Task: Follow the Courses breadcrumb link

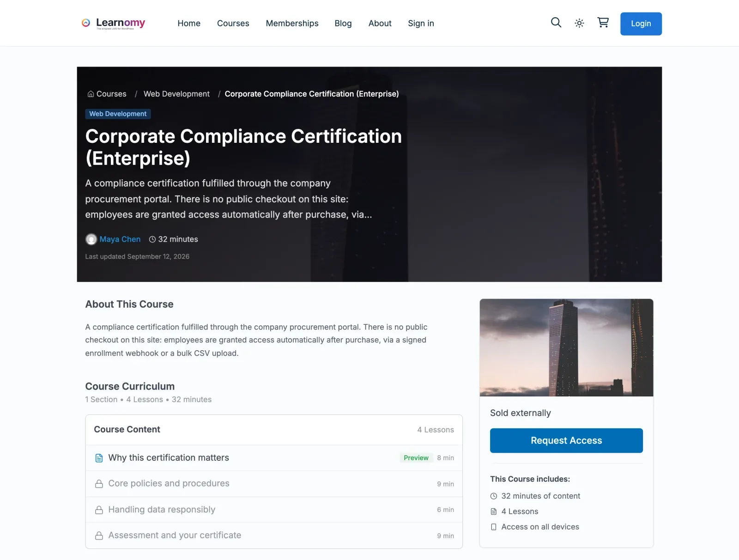Action: (111, 94)
